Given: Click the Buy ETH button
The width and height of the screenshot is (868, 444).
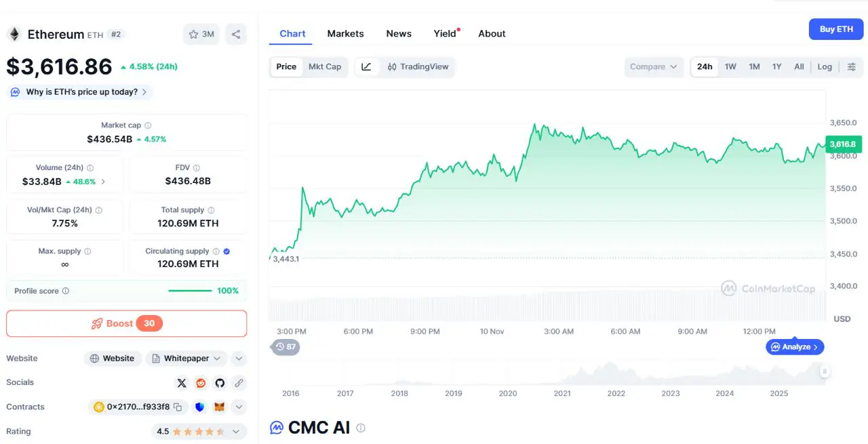Looking at the screenshot, I should pyautogui.click(x=836, y=29).
